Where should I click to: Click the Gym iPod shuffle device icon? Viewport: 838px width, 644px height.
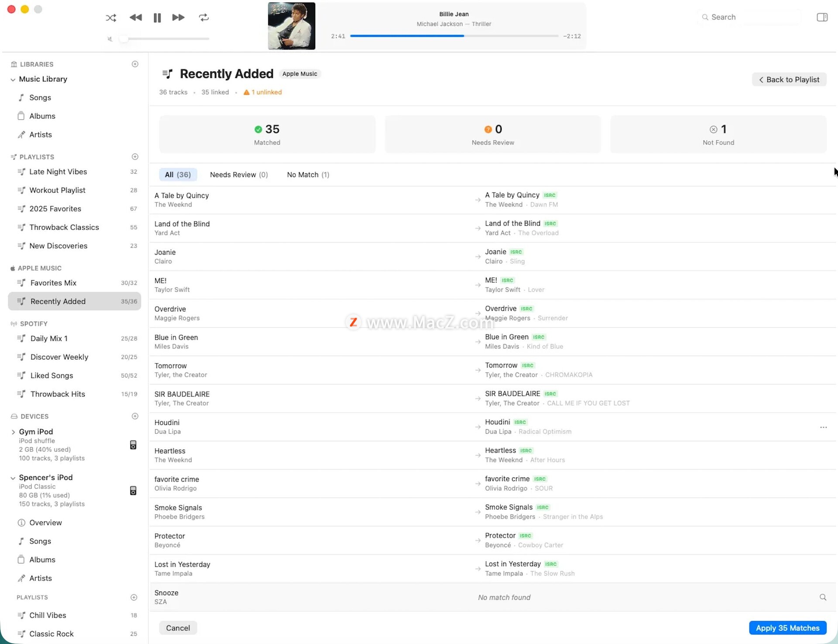click(x=133, y=445)
